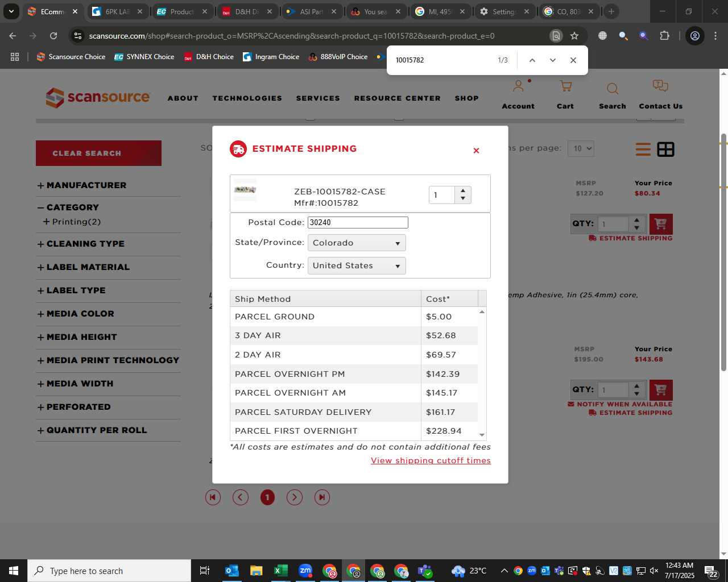
Task: Open the State/Province dropdown showing Colorado
Action: (357, 243)
